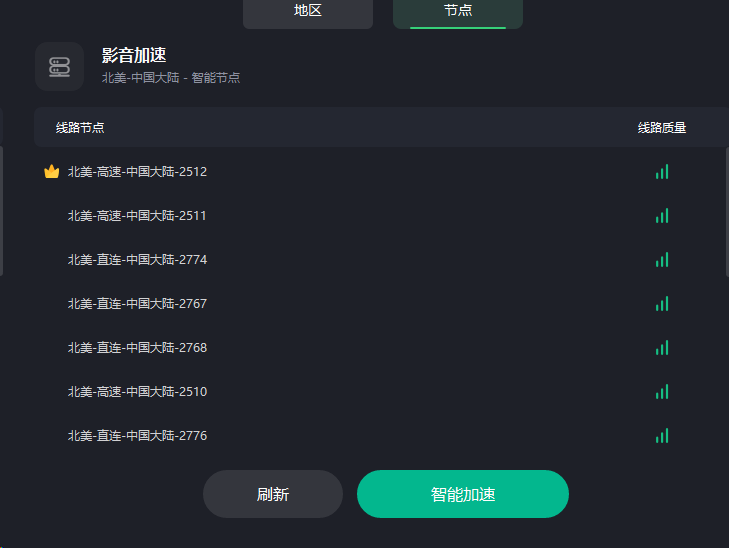Click the crown icon on node 2512

pos(52,172)
